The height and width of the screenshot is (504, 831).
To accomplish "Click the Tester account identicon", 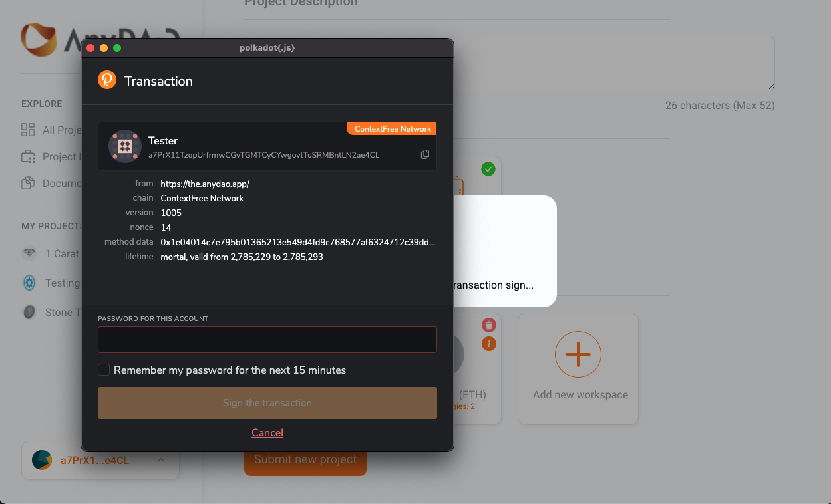I will click(125, 146).
